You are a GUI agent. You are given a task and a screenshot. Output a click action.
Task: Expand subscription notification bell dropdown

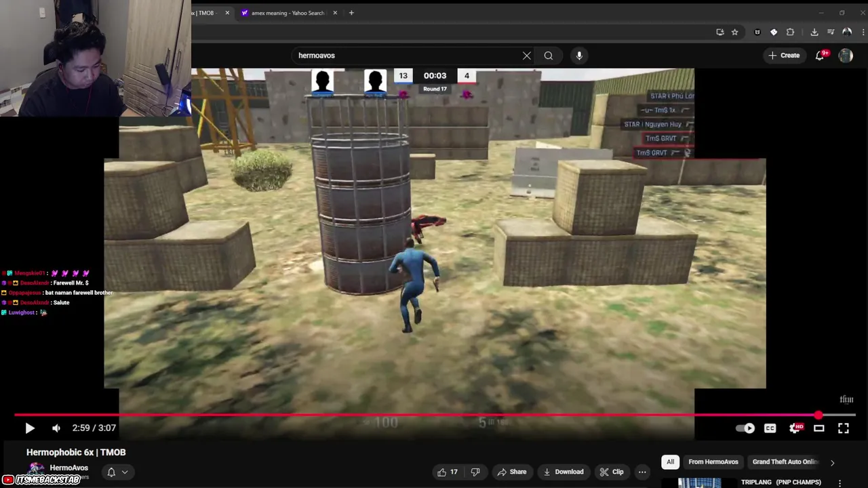pos(117,472)
